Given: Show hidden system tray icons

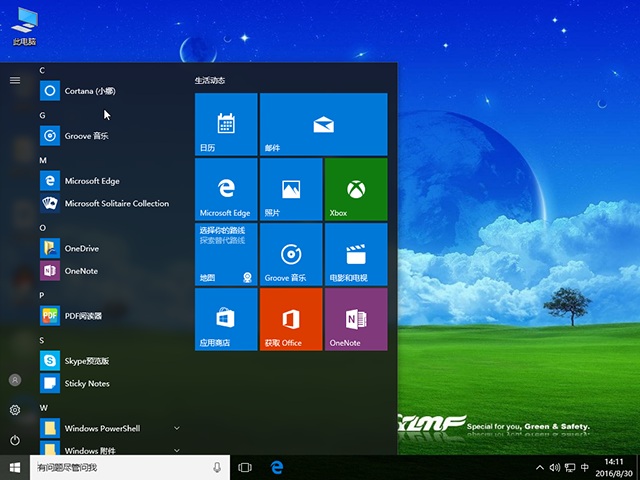Looking at the screenshot, I should coord(541,467).
